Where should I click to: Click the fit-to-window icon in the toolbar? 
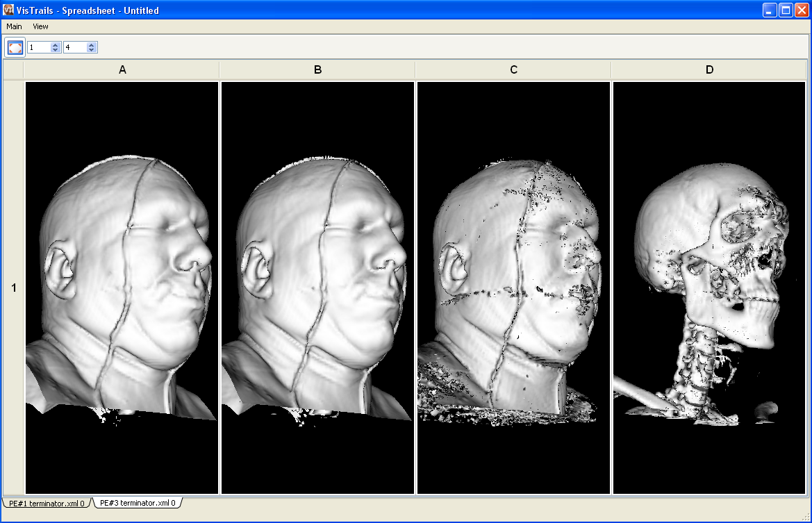pyautogui.click(x=15, y=47)
